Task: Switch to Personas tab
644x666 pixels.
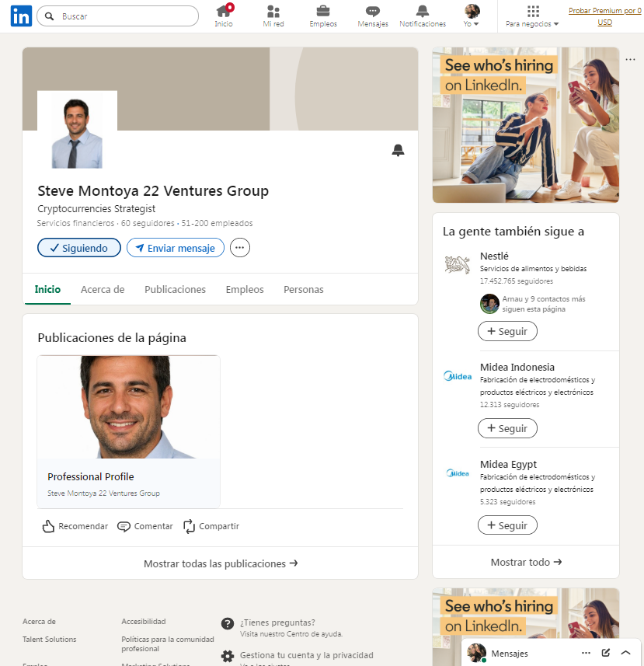Action: pyautogui.click(x=304, y=289)
